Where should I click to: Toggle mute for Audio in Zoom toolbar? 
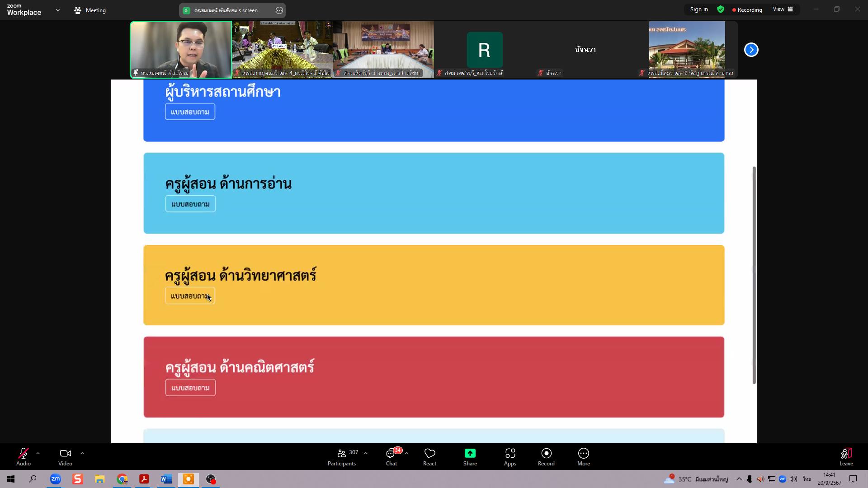(x=23, y=455)
